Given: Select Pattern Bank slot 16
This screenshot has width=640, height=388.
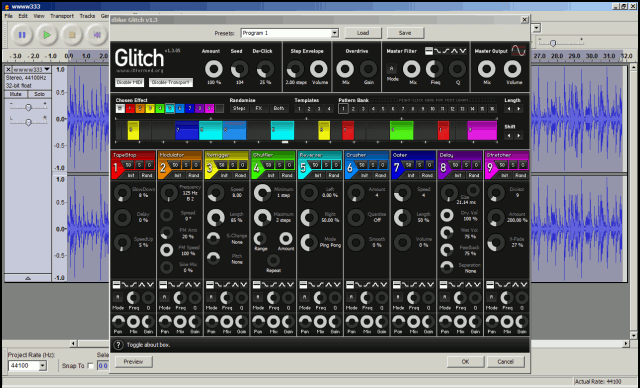Looking at the screenshot, I should tap(492, 109).
